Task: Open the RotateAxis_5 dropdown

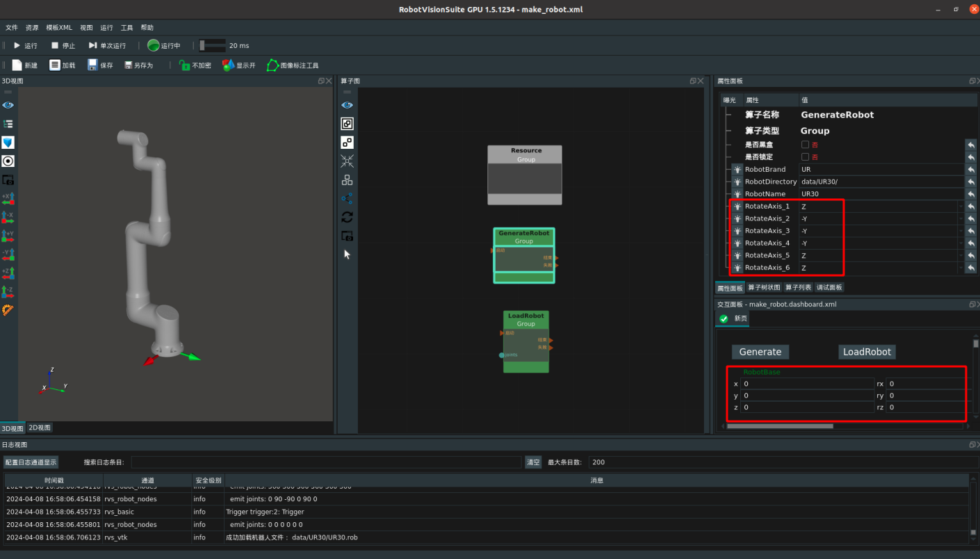Action: pyautogui.click(x=881, y=255)
